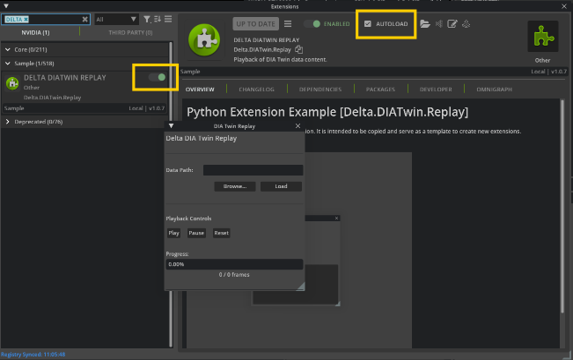Expand the Deprecated group
The height and width of the screenshot is (360, 573).
(7, 122)
